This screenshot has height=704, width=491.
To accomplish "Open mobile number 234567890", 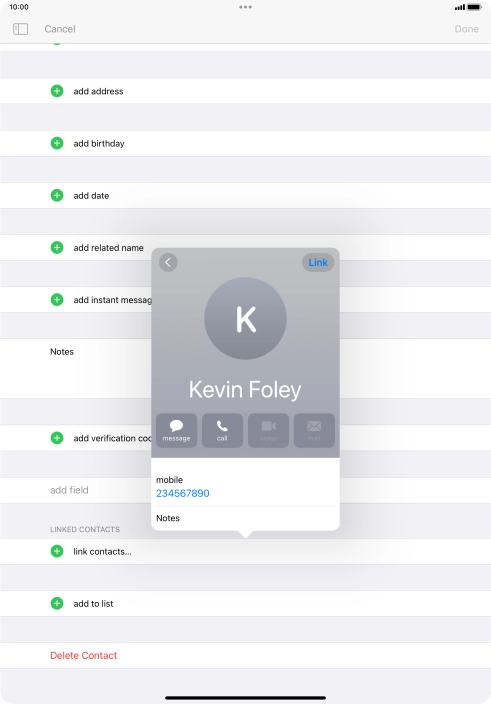I will pos(183,493).
